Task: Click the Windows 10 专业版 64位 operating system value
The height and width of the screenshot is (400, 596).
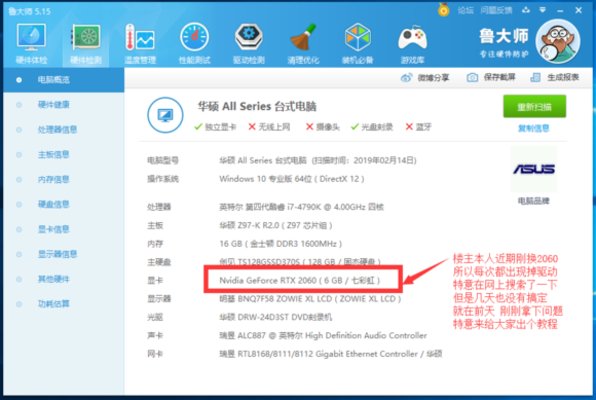Action: [292, 179]
